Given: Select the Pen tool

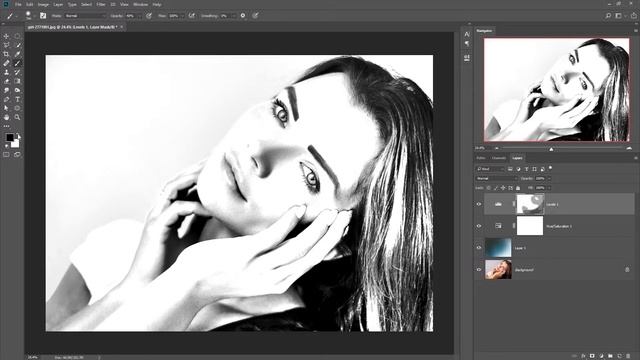Looking at the screenshot, I should (x=6, y=99).
